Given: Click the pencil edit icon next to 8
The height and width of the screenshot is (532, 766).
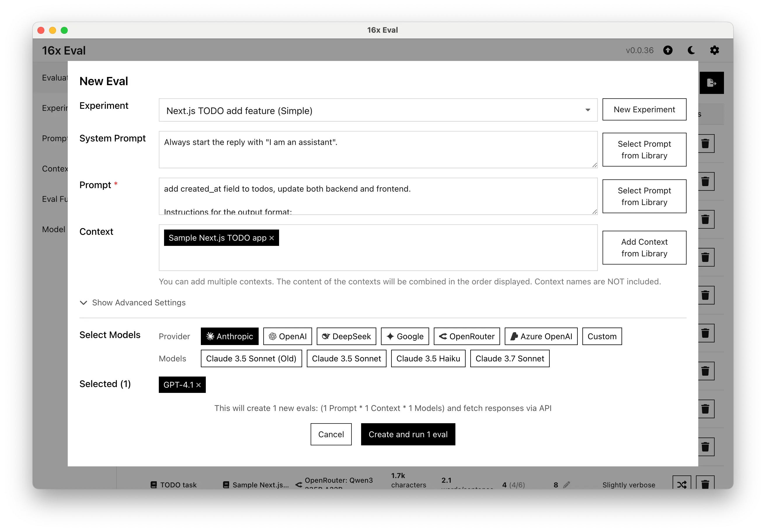Looking at the screenshot, I should point(567,485).
